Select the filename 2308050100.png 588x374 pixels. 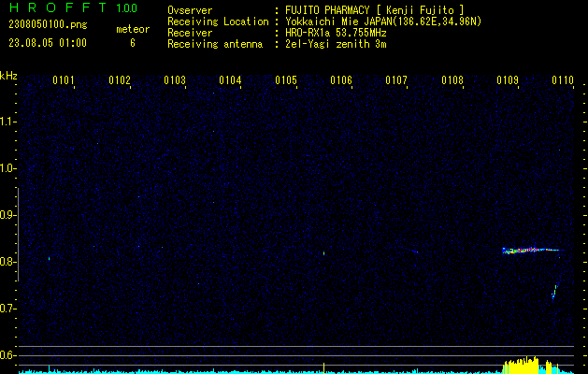click(x=48, y=25)
